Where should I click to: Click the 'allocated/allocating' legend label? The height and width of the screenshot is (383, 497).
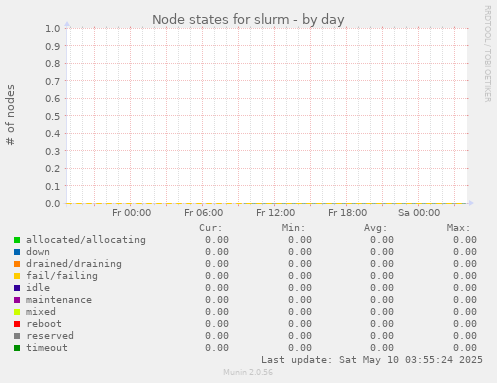tap(86, 240)
